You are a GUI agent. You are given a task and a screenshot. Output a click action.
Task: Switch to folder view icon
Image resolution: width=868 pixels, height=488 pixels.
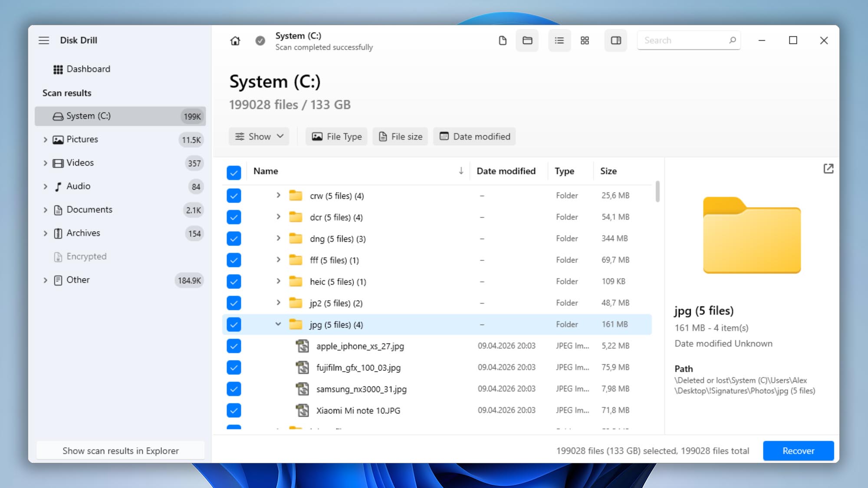coord(527,40)
